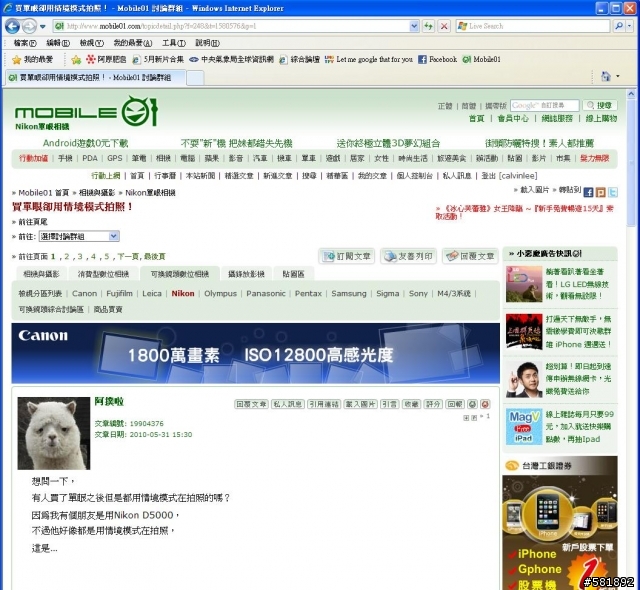The height and width of the screenshot is (590, 640).
Task: Open the 檔案 (File) menu
Action: click(x=25, y=43)
